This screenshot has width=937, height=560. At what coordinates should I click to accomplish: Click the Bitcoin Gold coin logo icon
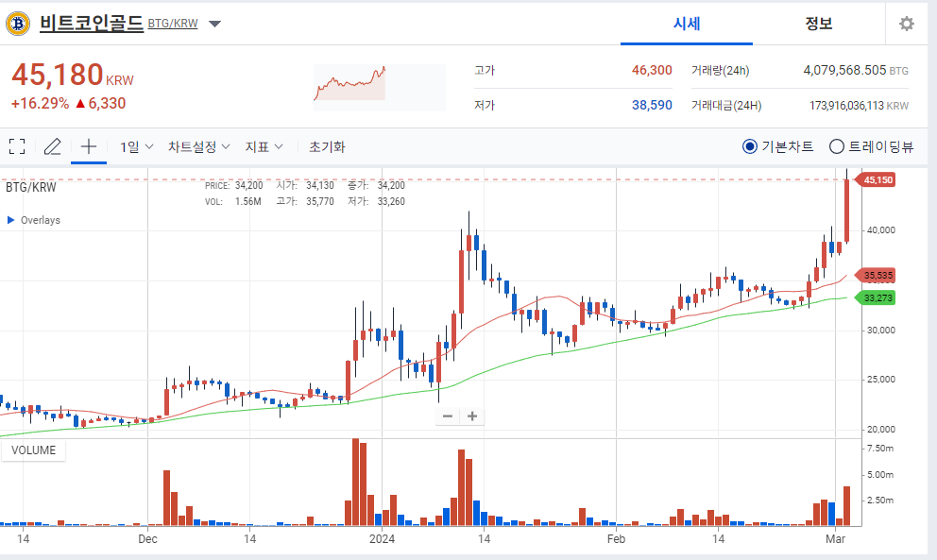point(18,24)
